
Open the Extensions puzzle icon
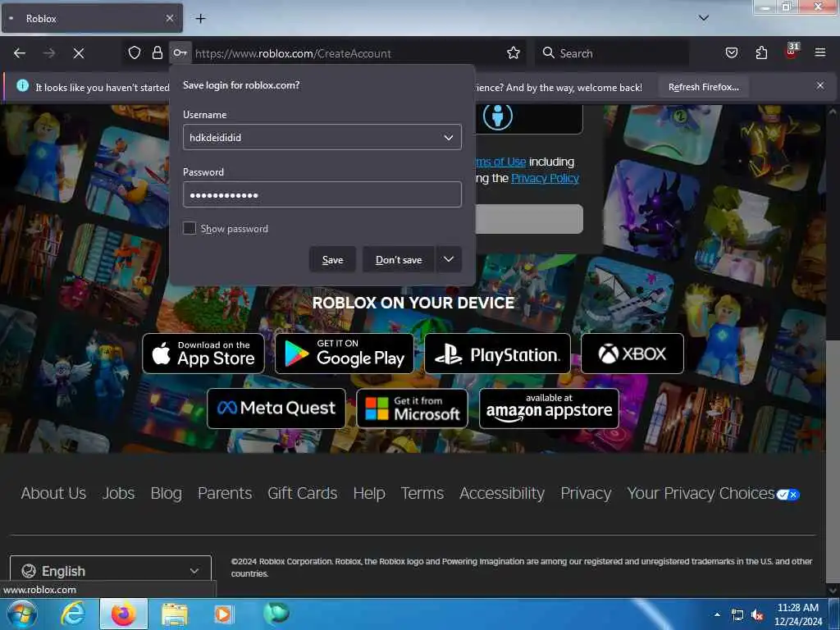(x=761, y=53)
